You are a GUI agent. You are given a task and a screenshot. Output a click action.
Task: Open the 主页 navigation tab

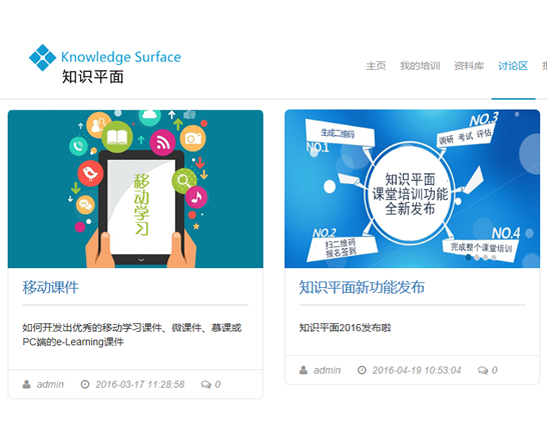[376, 66]
